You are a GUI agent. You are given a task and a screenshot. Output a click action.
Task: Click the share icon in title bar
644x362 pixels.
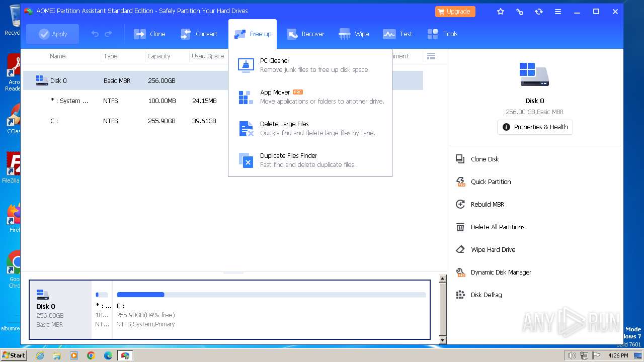coord(520,12)
